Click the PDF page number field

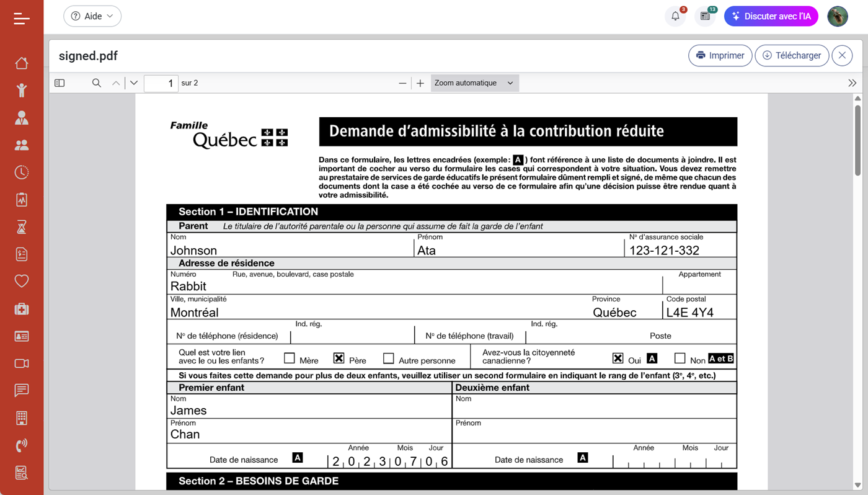click(161, 83)
